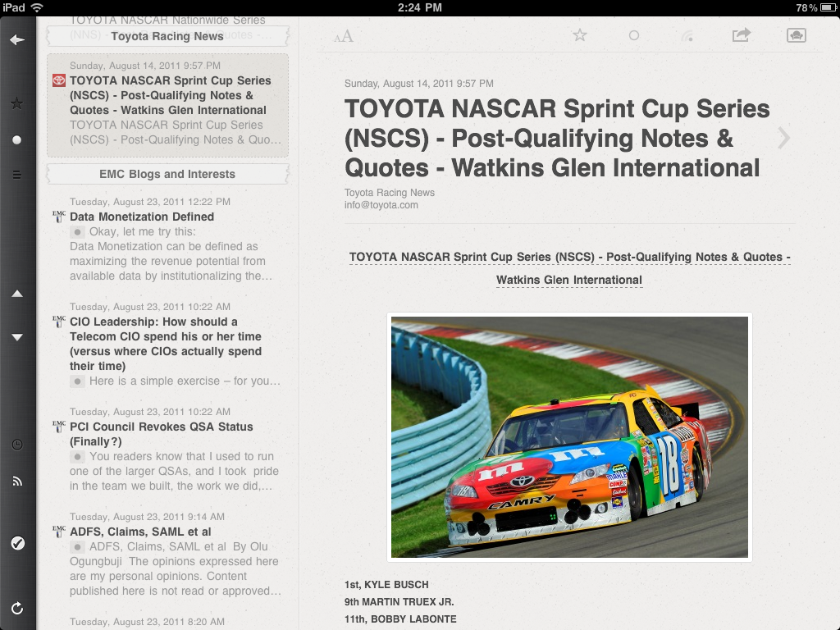840x630 pixels.
Task: Advance to next article with right chevron
Action: pyautogui.click(x=784, y=138)
